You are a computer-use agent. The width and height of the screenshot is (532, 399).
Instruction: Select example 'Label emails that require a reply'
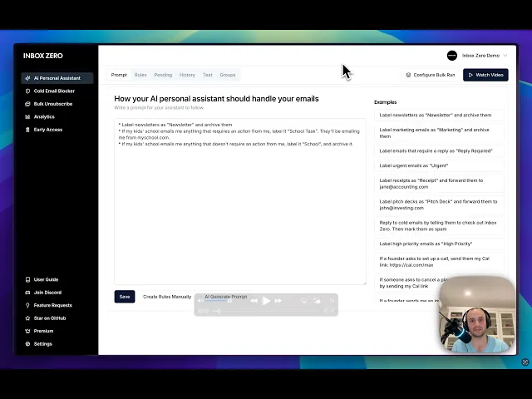click(x=439, y=151)
